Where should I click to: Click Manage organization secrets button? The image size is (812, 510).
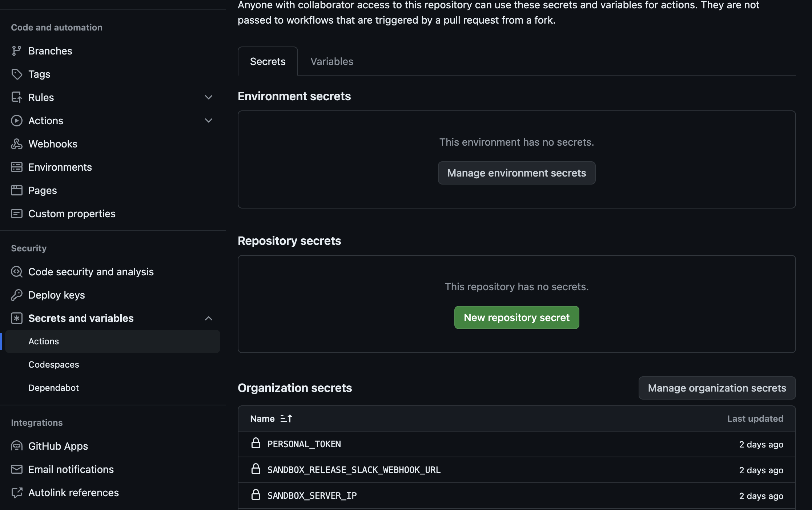717,388
